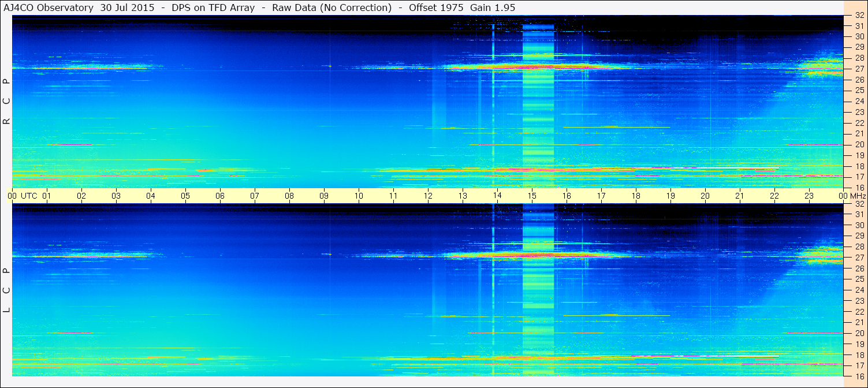Click the 22 MHz label on LCP scale
This screenshot has height=388, width=868.
tap(859, 312)
